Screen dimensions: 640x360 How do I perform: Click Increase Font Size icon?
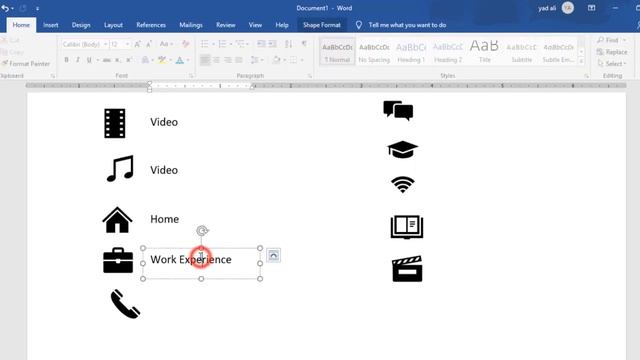point(138,44)
